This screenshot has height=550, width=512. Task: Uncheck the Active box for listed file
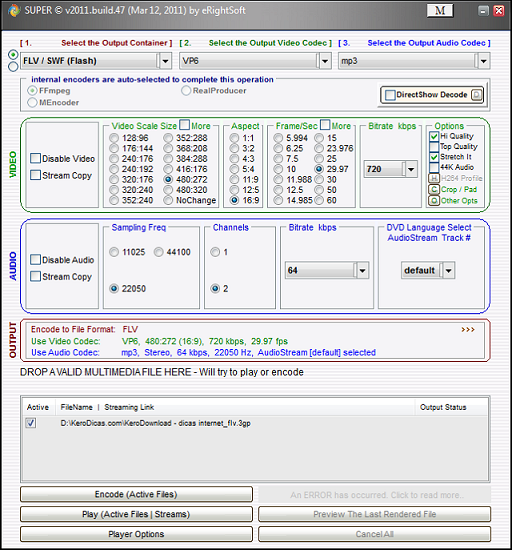coord(31,423)
